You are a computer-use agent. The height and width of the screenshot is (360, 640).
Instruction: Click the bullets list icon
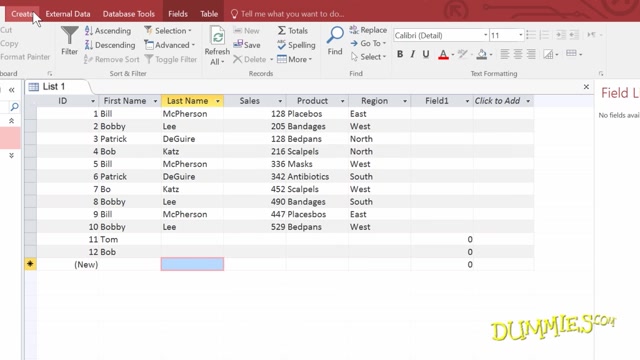pos(531,35)
